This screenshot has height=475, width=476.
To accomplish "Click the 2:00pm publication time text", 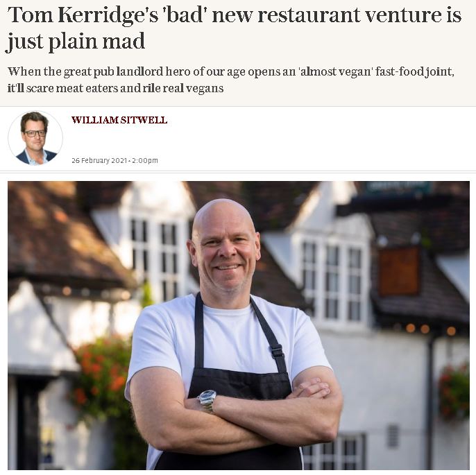I will [x=145, y=160].
